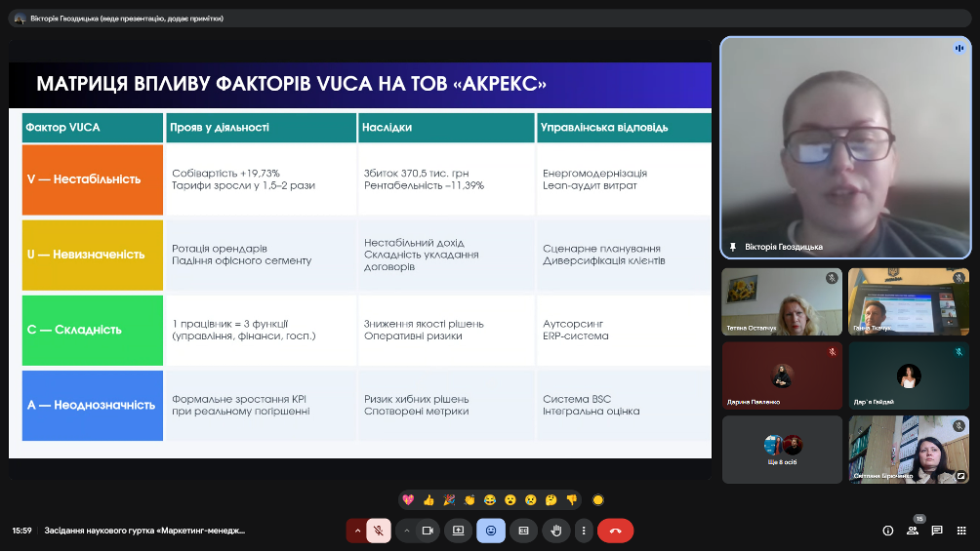980x552 pixels.
Task: Open audio settings chevron beside microphone
Action: (x=357, y=531)
